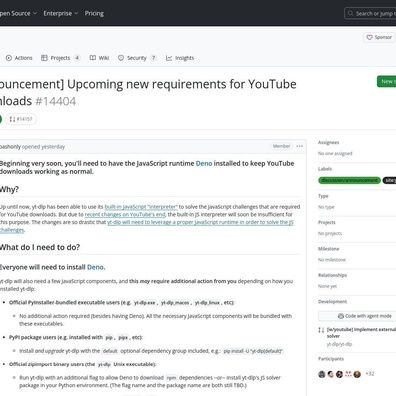The image size is (396, 396).
Task: Click the last participant avatar before +32
Action: click(x=357, y=374)
